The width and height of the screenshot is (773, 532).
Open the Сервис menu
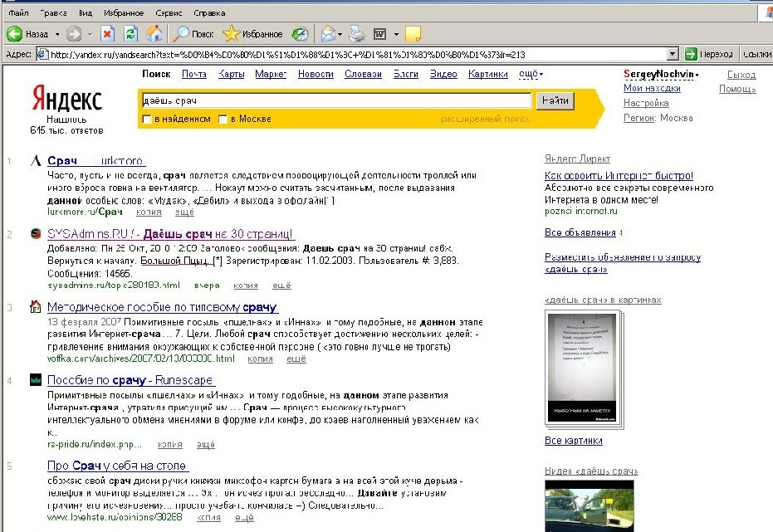(x=169, y=12)
